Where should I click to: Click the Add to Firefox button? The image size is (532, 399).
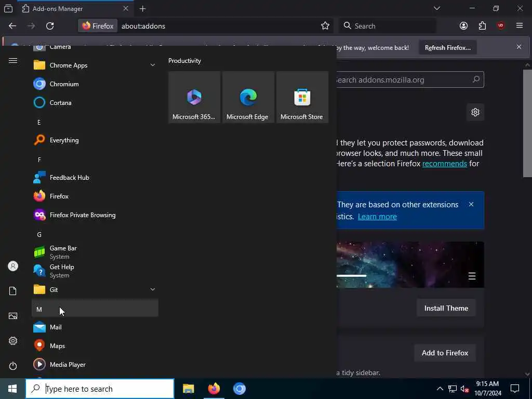[x=445, y=353]
